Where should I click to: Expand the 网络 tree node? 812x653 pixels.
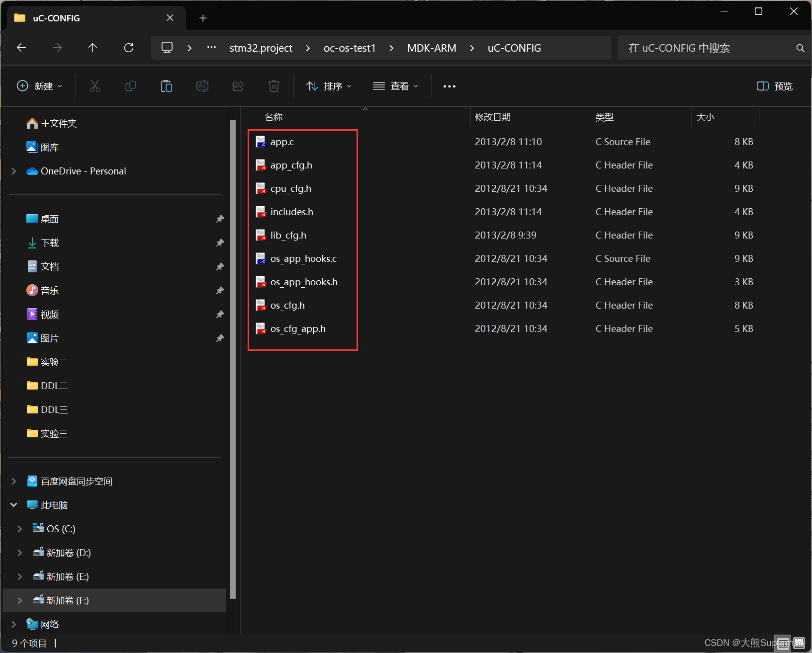click(14, 624)
